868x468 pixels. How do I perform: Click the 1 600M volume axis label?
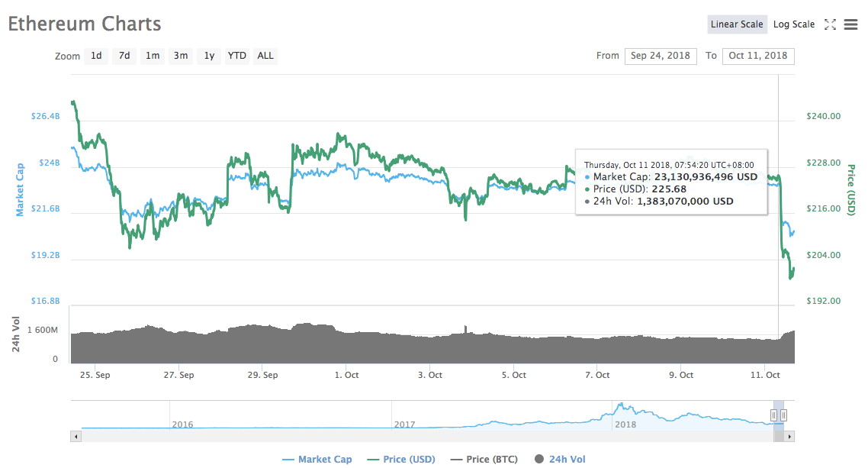pos(43,330)
